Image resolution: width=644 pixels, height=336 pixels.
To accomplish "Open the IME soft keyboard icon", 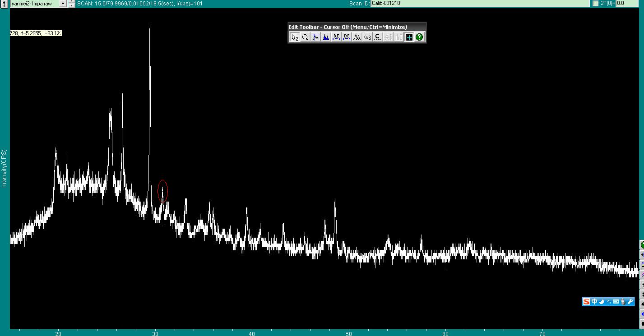I will [616, 302].
